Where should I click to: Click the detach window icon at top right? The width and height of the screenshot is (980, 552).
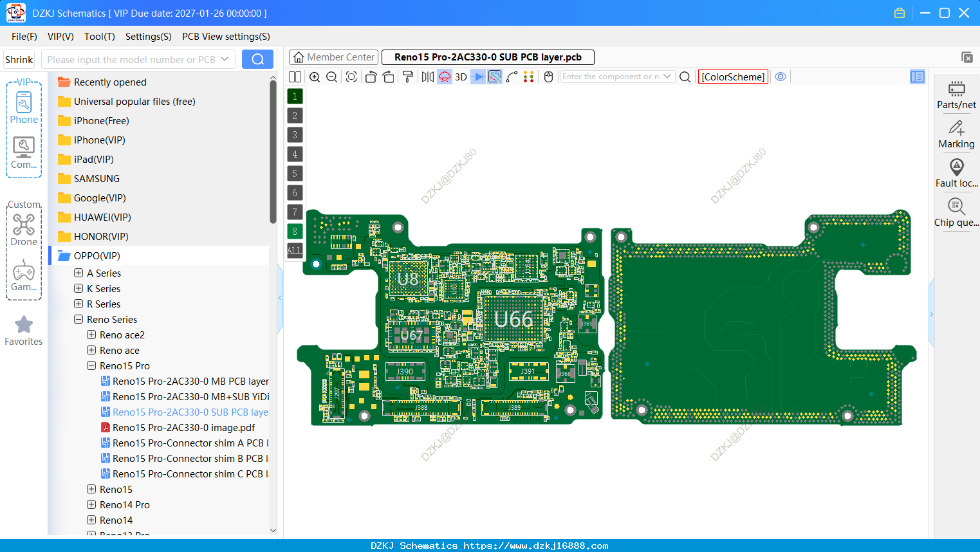click(966, 57)
